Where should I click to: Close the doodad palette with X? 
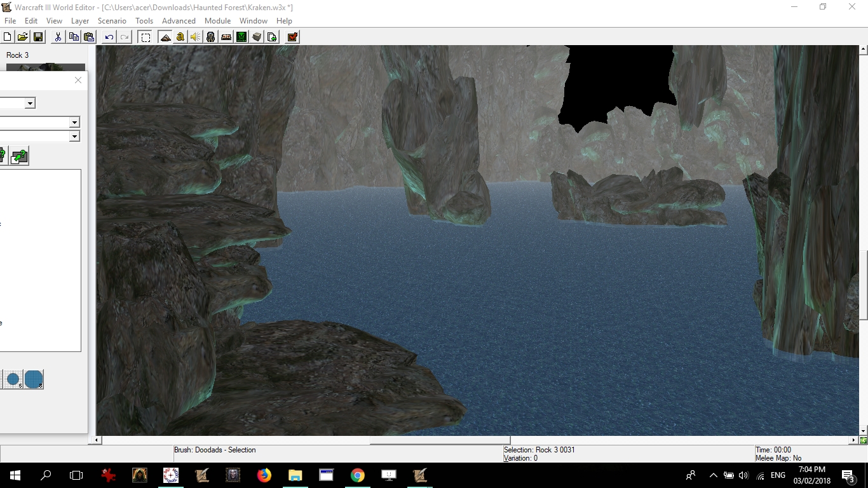[78, 80]
